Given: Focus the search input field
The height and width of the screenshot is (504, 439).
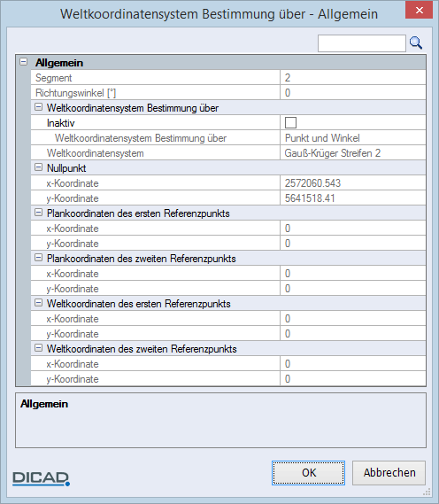Looking at the screenshot, I should coord(362,43).
